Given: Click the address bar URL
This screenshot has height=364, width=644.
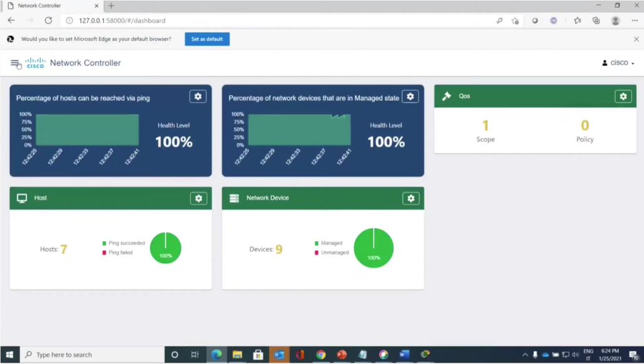Looking at the screenshot, I should [x=122, y=21].
